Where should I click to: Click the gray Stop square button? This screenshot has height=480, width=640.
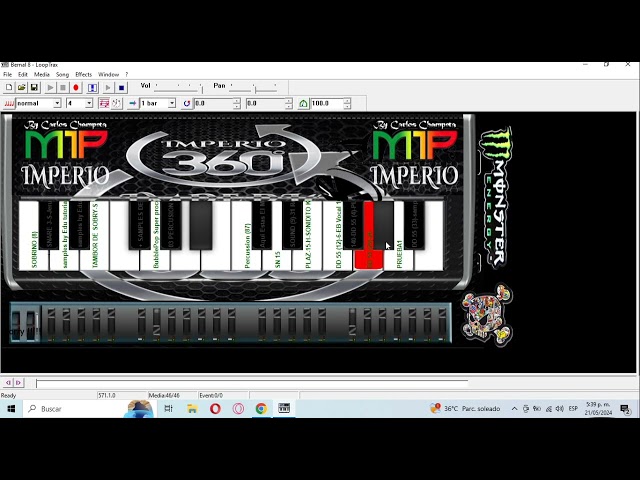pos(63,87)
